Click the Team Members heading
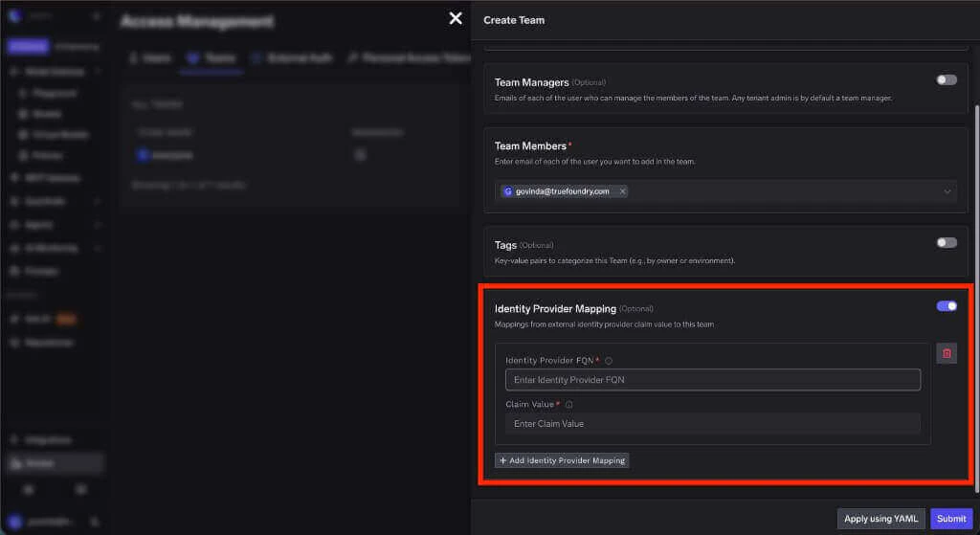The image size is (980, 535). click(x=530, y=145)
